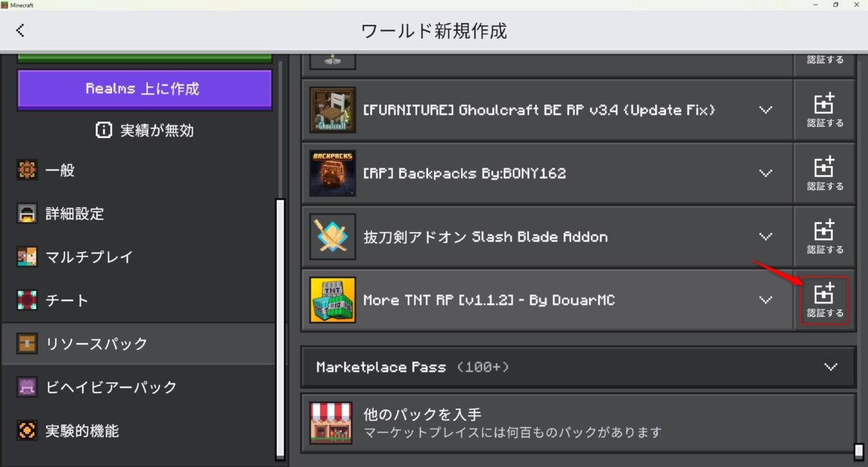The width and height of the screenshot is (868, 467).
Task: Click the 抜刀剣アドオン title text
Action: (486, 237)
